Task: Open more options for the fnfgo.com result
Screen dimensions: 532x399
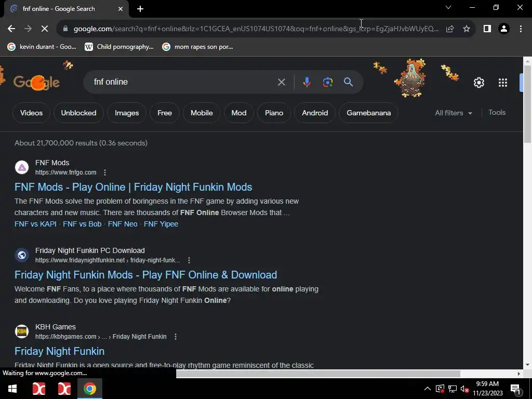Action: (x=105, y=172)
